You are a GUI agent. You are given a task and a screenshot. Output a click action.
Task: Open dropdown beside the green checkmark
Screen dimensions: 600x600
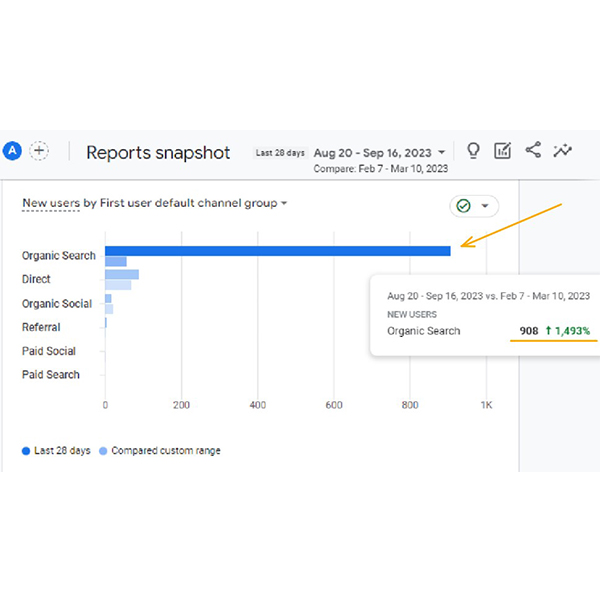coord(485,206)
